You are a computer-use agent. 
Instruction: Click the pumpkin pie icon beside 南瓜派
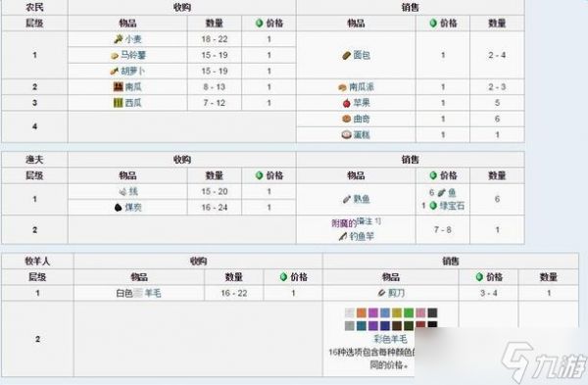342,87
